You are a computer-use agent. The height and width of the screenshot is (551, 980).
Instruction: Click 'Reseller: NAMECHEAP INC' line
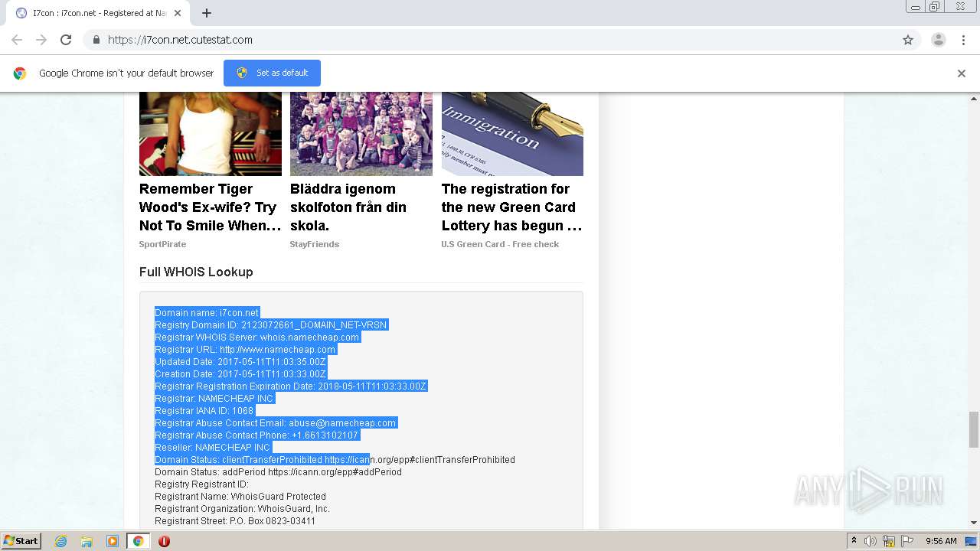(213, 447)
